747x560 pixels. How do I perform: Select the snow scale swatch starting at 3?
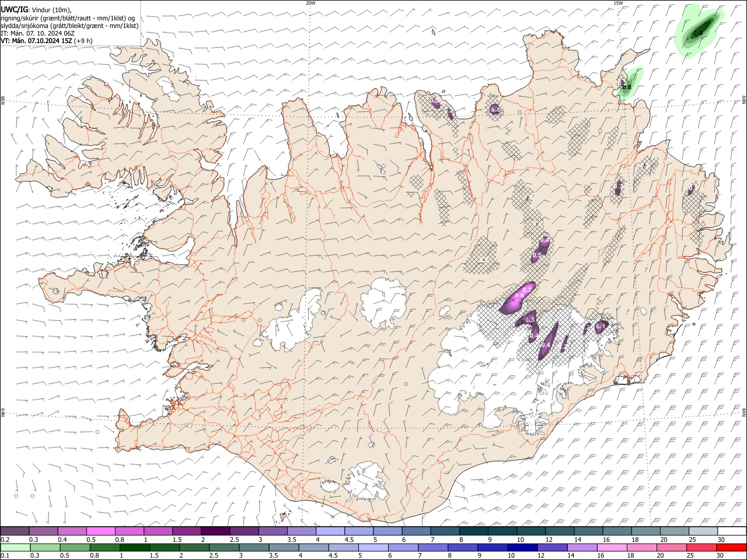(273, 531)
